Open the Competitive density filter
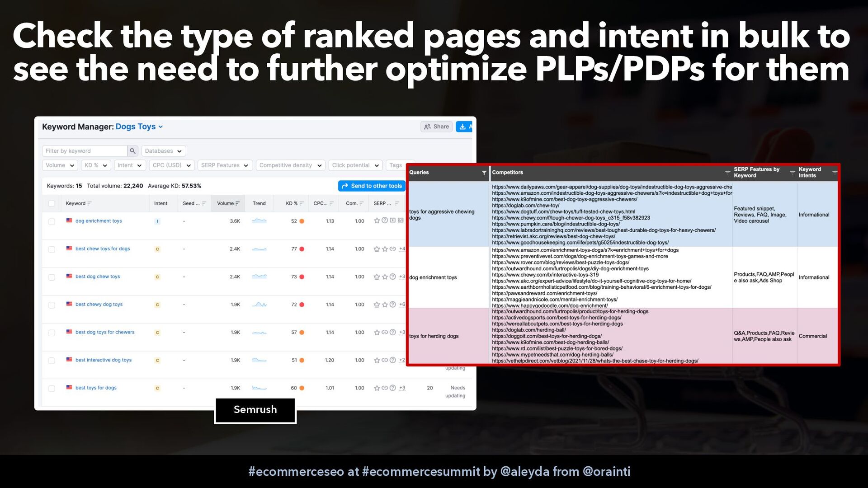The width and height of the screenshot is (868, 488). 290,165
